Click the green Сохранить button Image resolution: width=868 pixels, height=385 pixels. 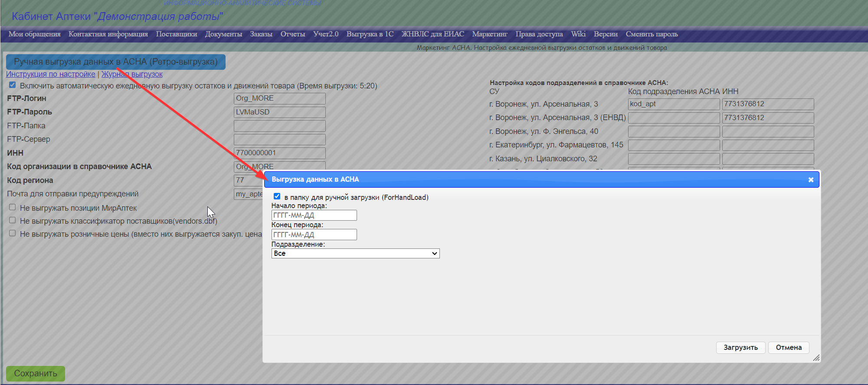(36, 373)
